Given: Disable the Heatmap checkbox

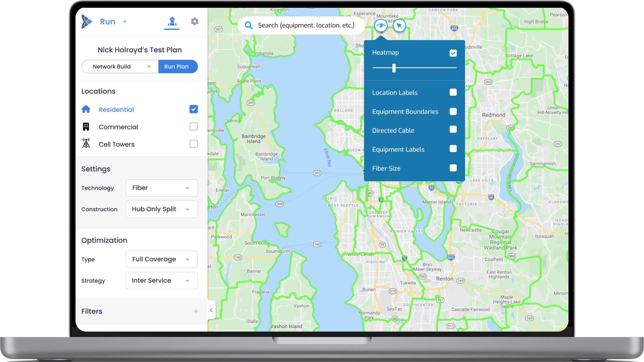Looking at the screenshot, I should pyautogui.click(x=453, y=53).
